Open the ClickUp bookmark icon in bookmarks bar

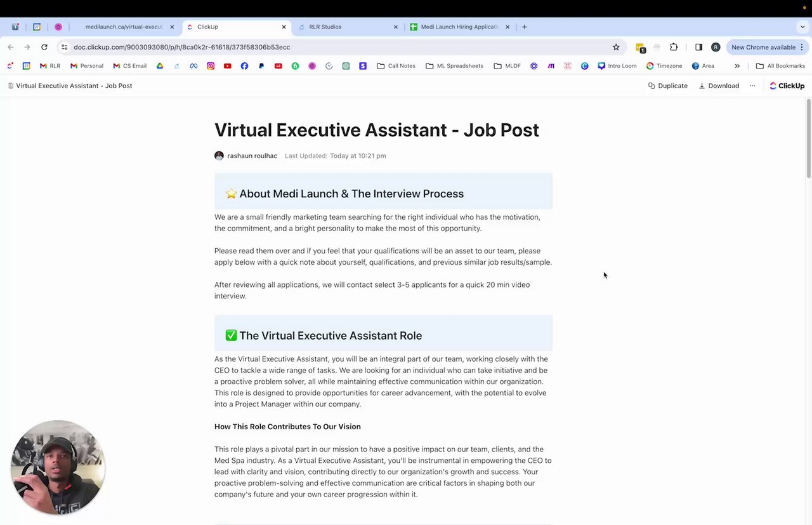(10, 66)
